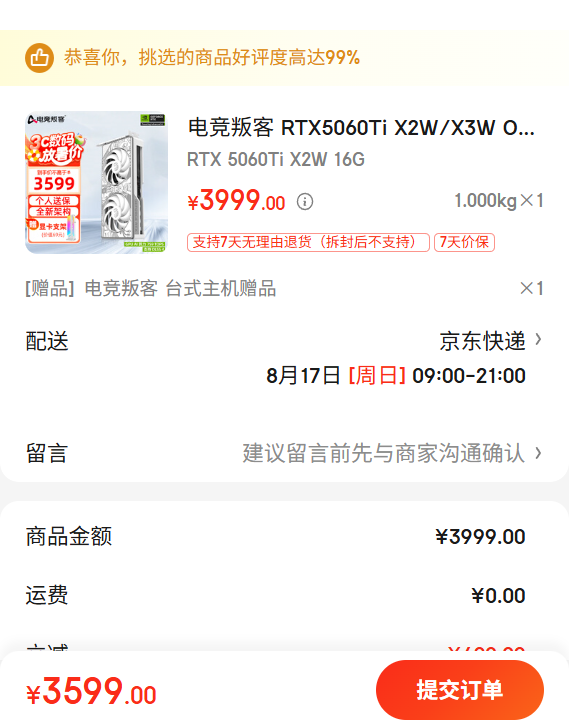Tap the 支持7天无理由退货 tag
Image resolution: width=569 pixels, height=724 pixels.
coord(308,242)
